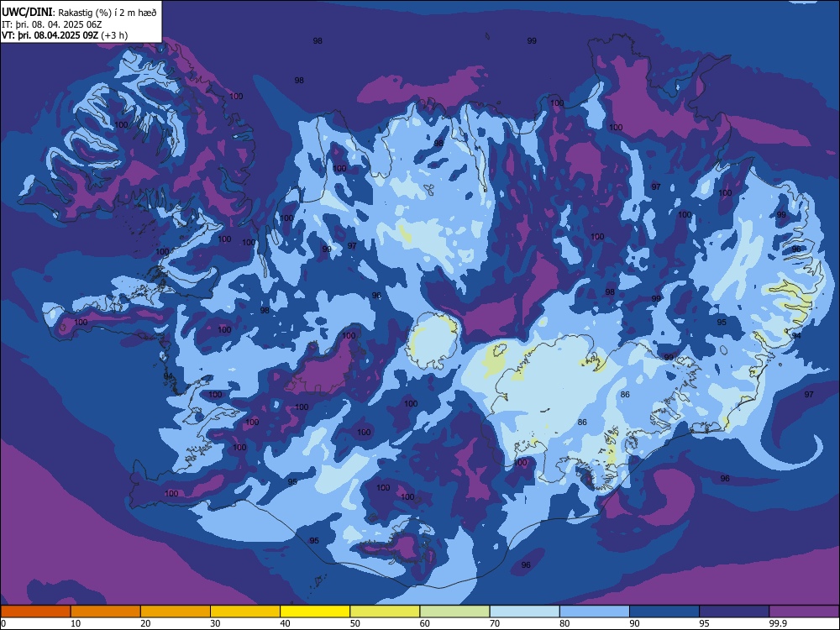Click the sky blue 80–90 legend swatch
This screenshot has height=630, width=840.
pyautogui.click(x=595, y=612)
